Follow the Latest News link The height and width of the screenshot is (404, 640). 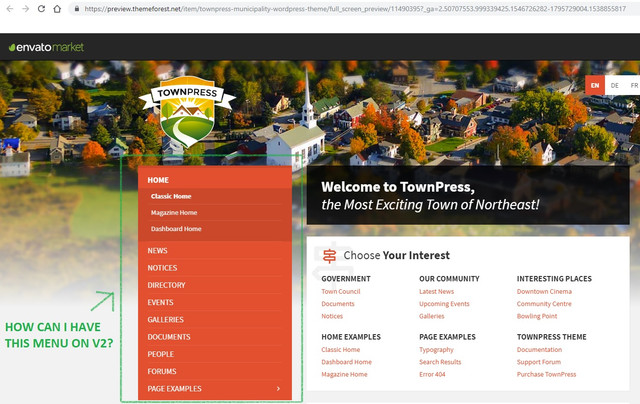click(x=436, y=291)
